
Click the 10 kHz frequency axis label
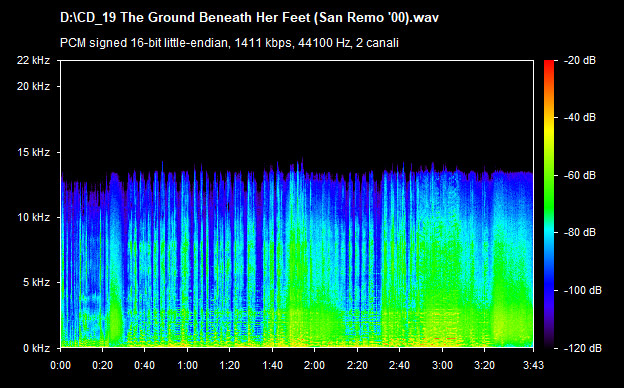[33, 218]
